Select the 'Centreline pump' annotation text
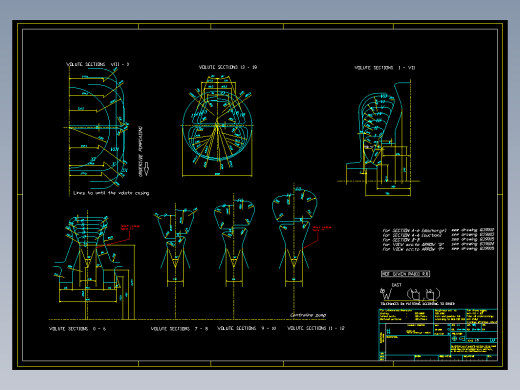 [308, 315]
